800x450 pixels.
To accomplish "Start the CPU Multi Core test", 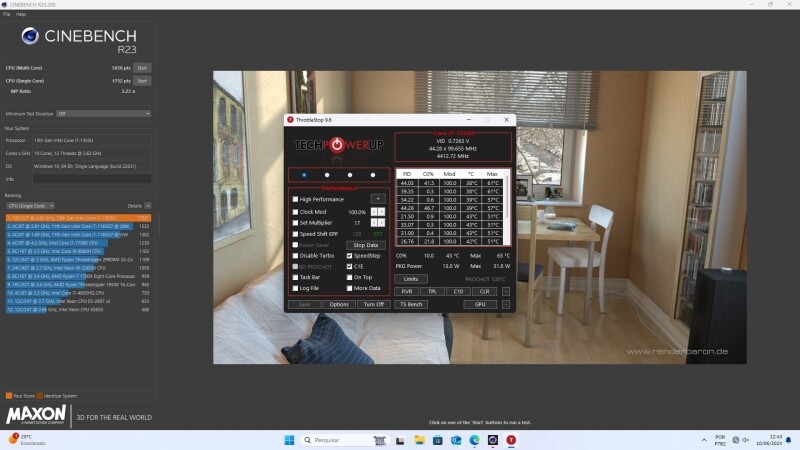I will (x=142, y=68).
